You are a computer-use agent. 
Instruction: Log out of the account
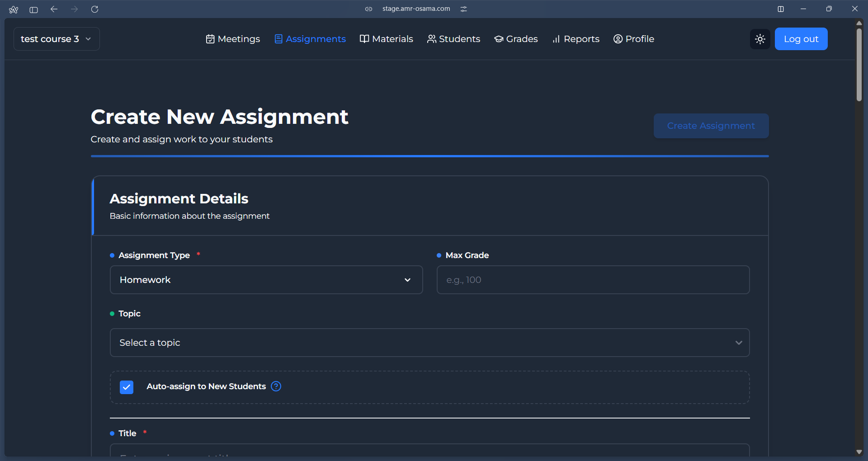pos(801,39)
